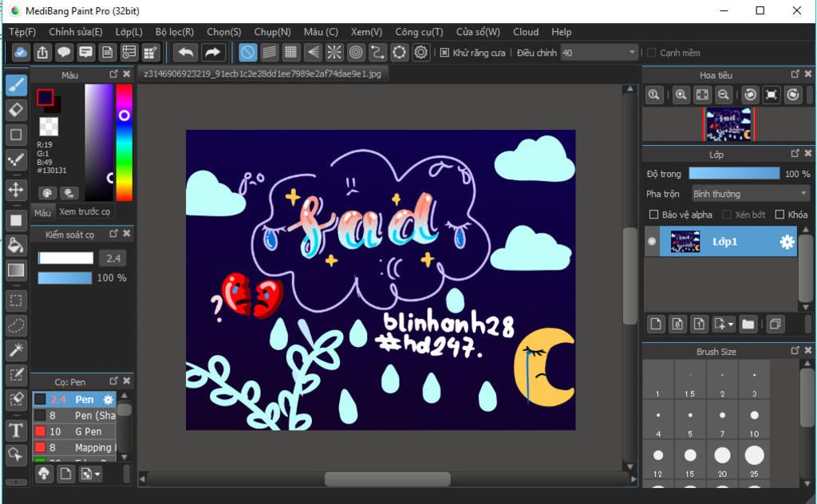Duplicate layer icon in Layer panel

click(x=775, y=325)
